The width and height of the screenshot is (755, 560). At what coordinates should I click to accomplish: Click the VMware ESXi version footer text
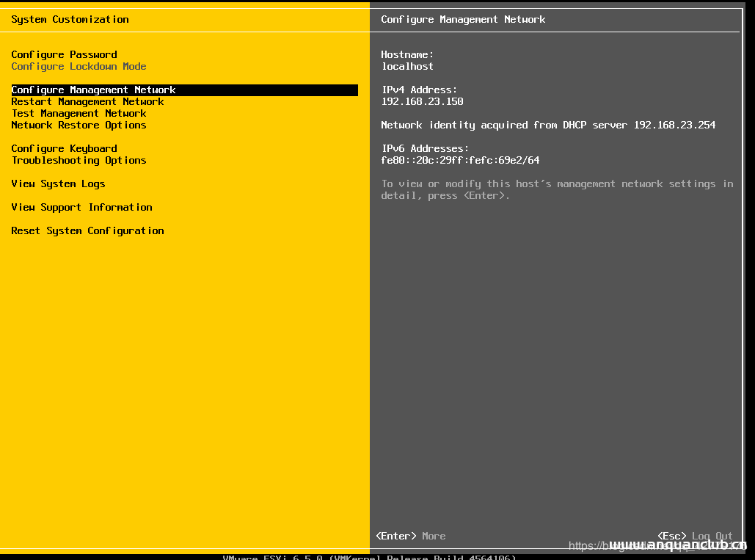[369, 557]
